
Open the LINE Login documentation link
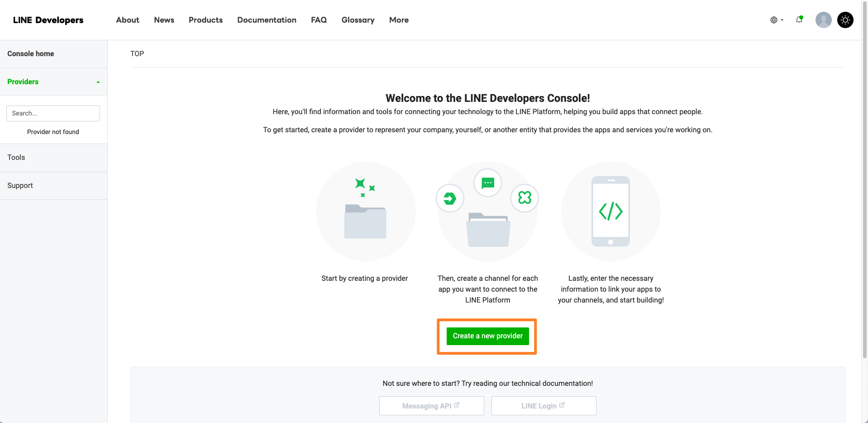click(544, 406)
